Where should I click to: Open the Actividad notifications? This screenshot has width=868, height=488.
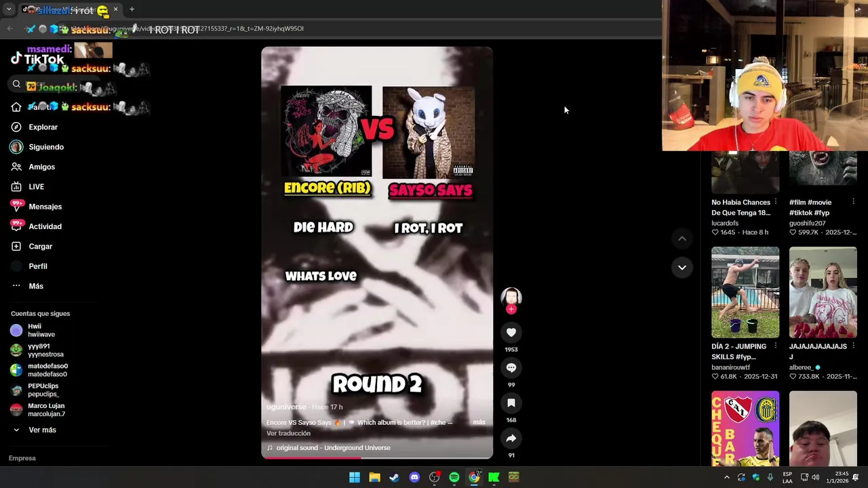point(45,226)
